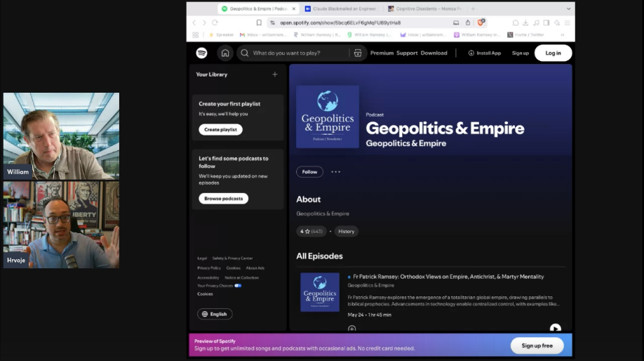Open the Browse icon in search bar

pyautogui.click(x=358, y=53)
